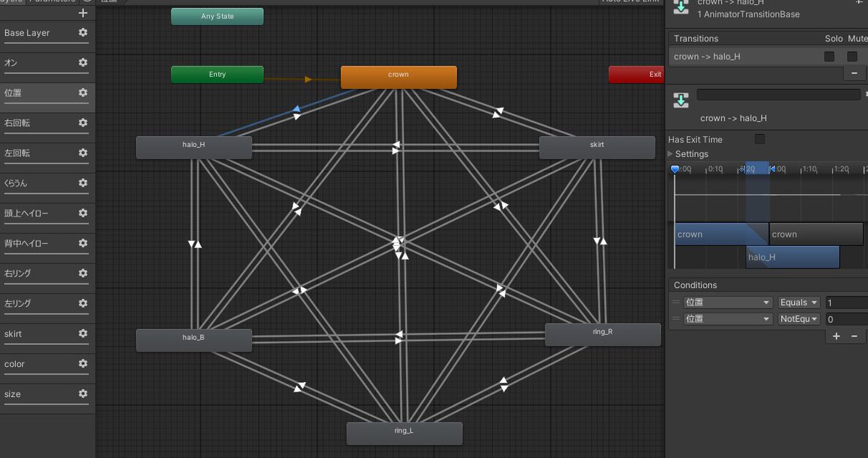Open settings gear for 右回転 layer
This screenshot has width=868, height=458.
coord(83,123)
